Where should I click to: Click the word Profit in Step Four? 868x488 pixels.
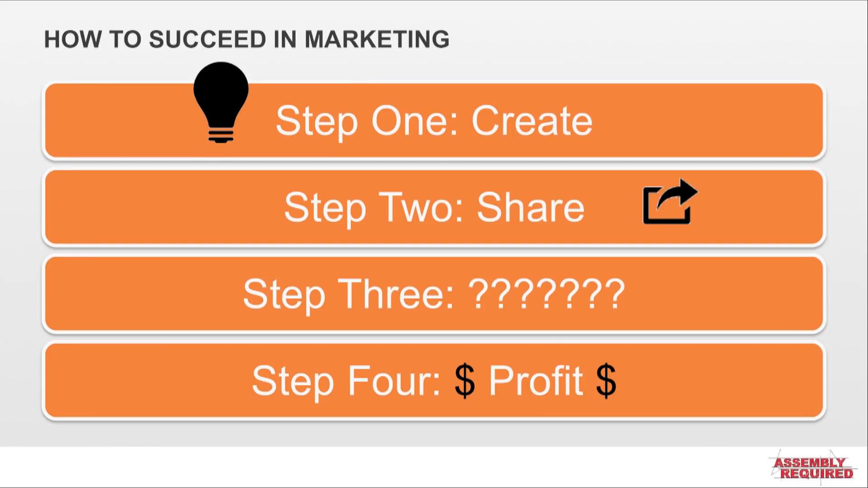point(536,381)
